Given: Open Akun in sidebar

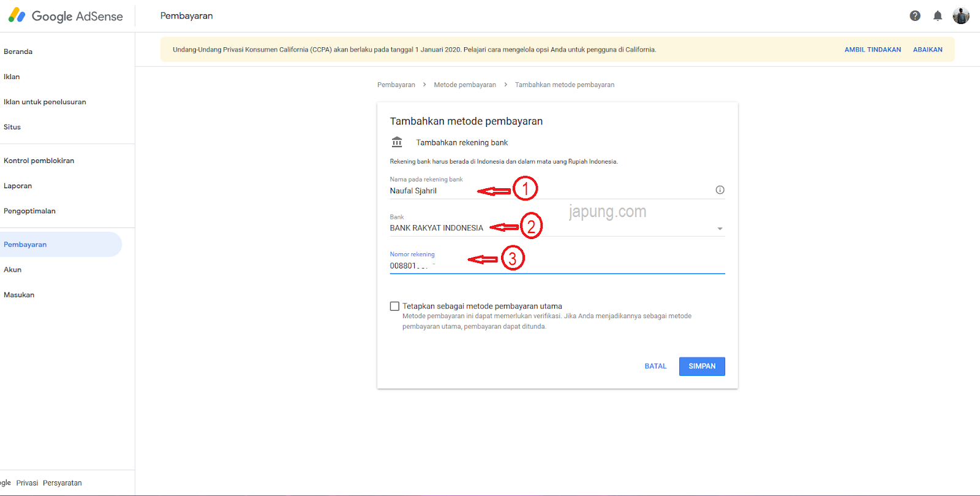Looking at the screenshot, I should tap(12, 270).
